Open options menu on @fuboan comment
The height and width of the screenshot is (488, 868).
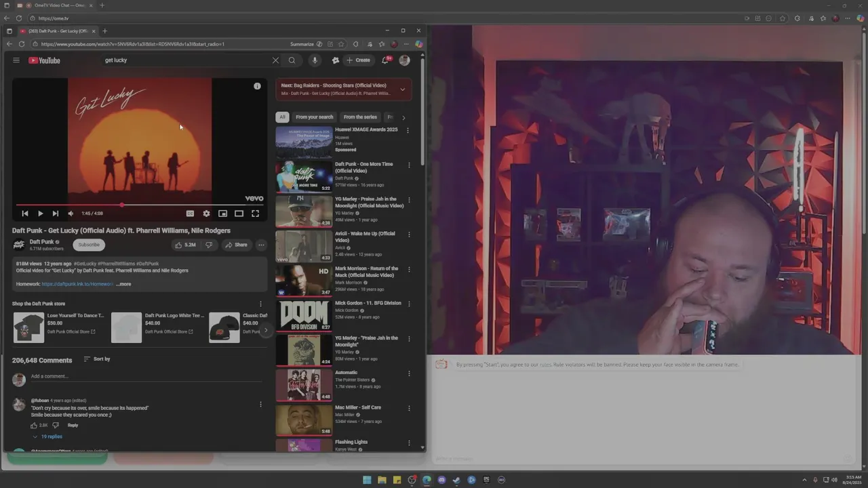click(x=260, y=405)
